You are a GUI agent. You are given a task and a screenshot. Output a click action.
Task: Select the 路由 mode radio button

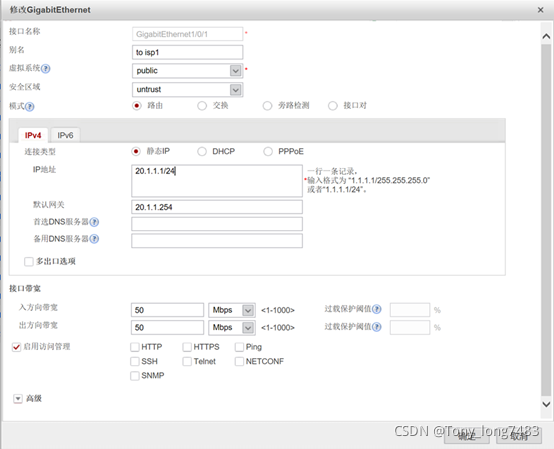[x=137, y=106]
